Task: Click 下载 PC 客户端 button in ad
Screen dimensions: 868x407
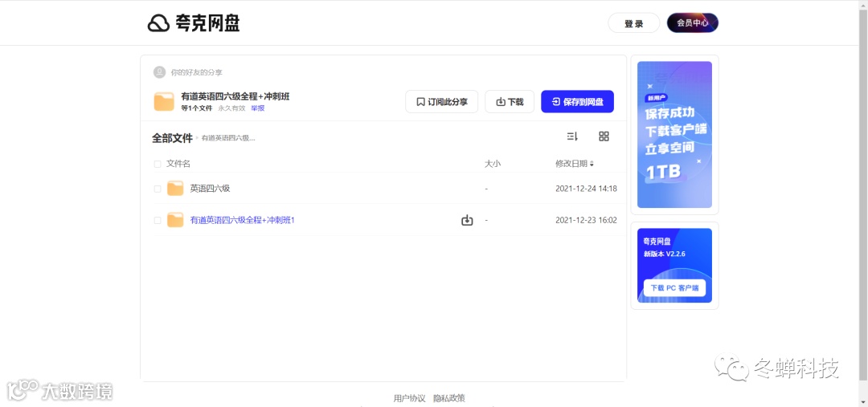Action: (x=674, y=288)
